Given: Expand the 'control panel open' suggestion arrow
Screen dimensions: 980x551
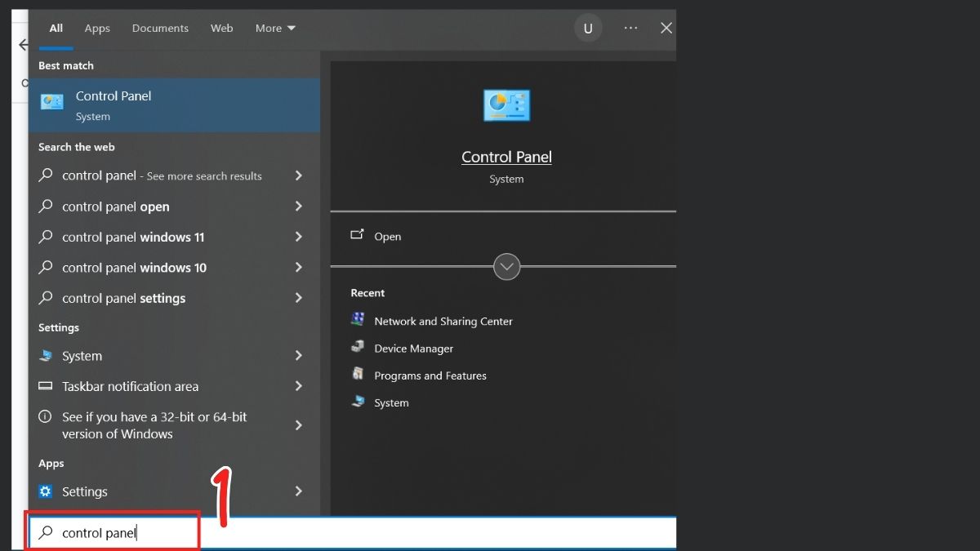Looking at the screenshot, I should point(298,207).
